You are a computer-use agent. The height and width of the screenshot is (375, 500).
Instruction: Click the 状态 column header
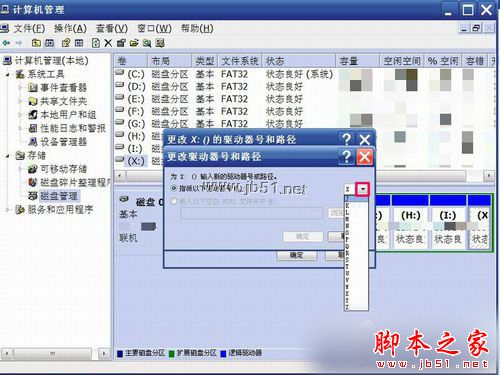(x=299, y=61)
